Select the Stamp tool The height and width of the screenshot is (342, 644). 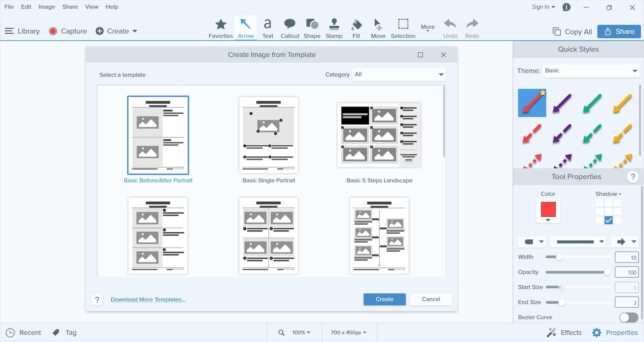334,28
